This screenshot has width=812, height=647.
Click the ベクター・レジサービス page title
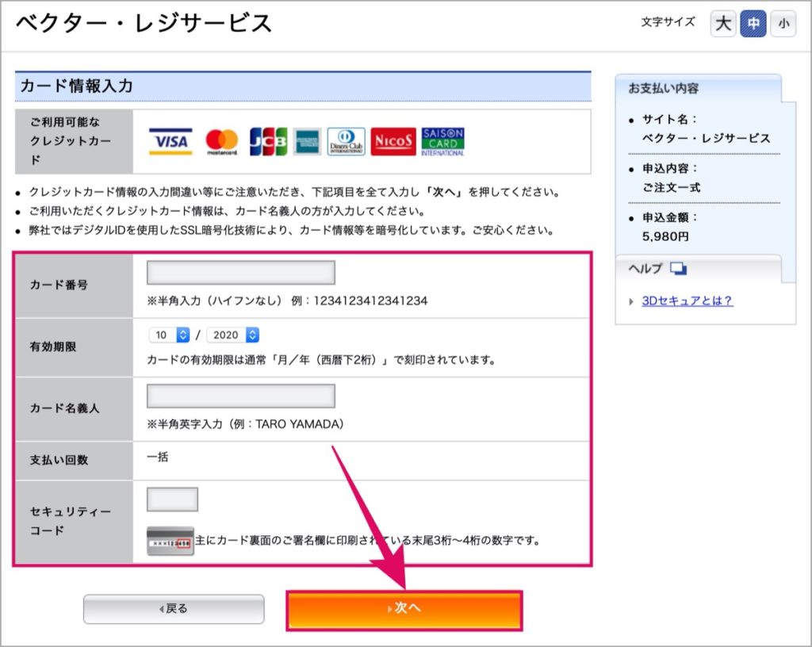[x=144, y=23]
